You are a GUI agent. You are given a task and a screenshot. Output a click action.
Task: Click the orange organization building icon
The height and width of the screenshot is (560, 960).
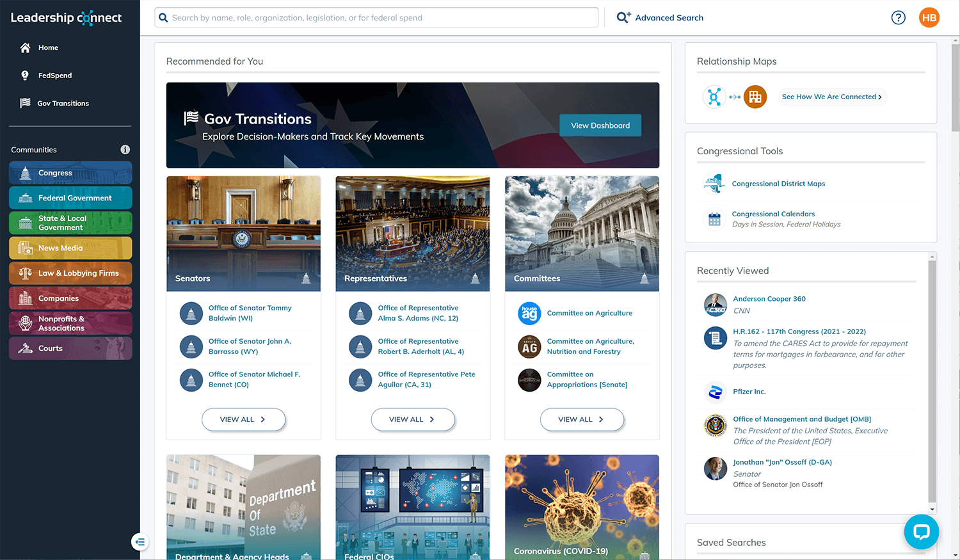click(755, 97)
